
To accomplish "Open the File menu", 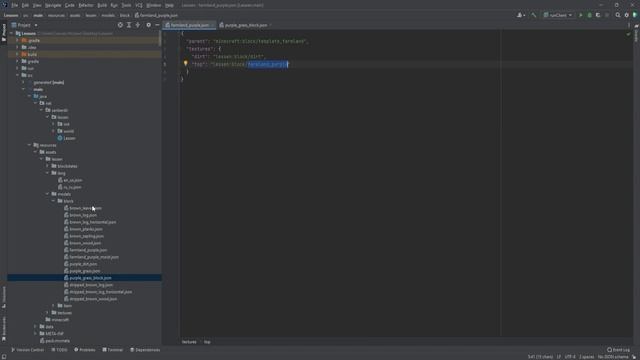I will click(15, 5).
